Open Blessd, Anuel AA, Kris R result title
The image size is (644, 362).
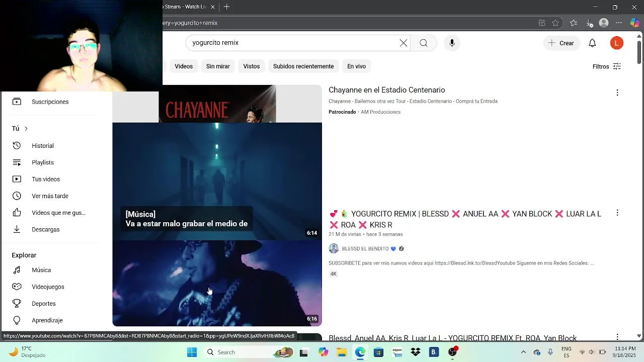453,338
